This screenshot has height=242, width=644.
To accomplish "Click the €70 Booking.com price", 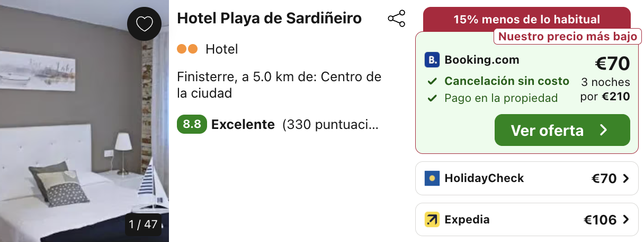I will [x=612, y=64].
